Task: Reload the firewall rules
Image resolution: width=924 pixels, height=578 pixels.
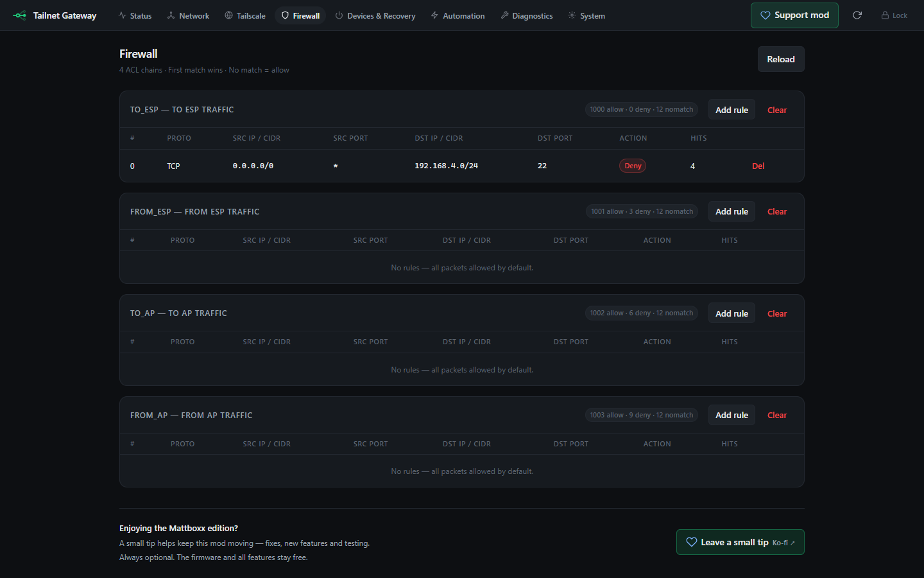Action: click(781, 59)
